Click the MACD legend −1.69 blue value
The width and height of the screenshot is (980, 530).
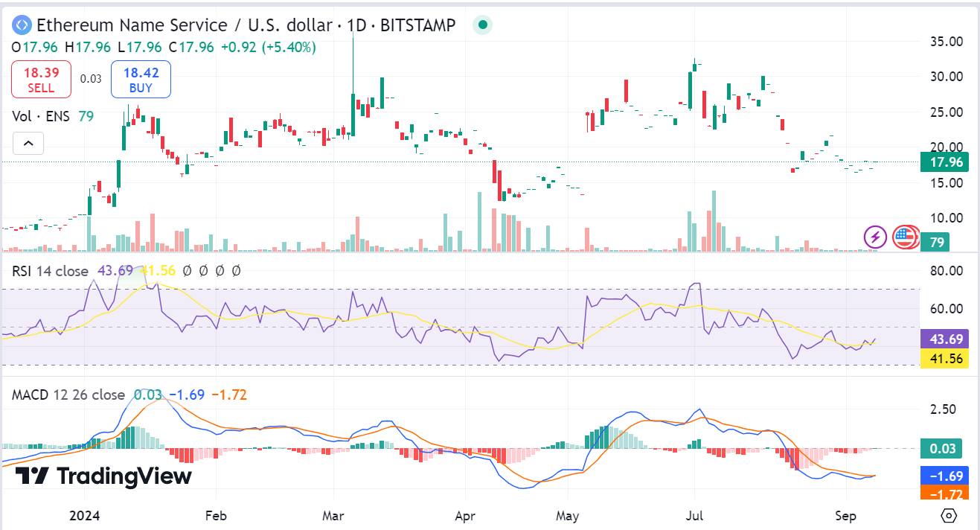click(187, 395)
